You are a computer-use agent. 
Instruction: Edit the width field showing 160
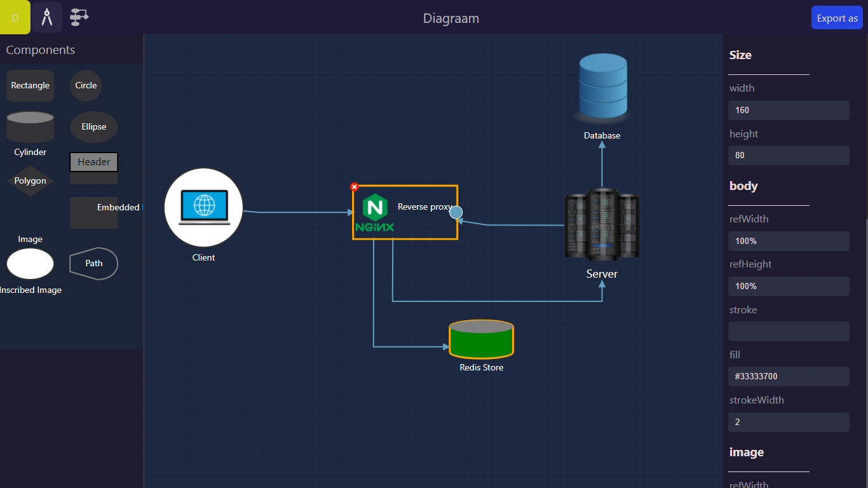[x=789, y=110]
